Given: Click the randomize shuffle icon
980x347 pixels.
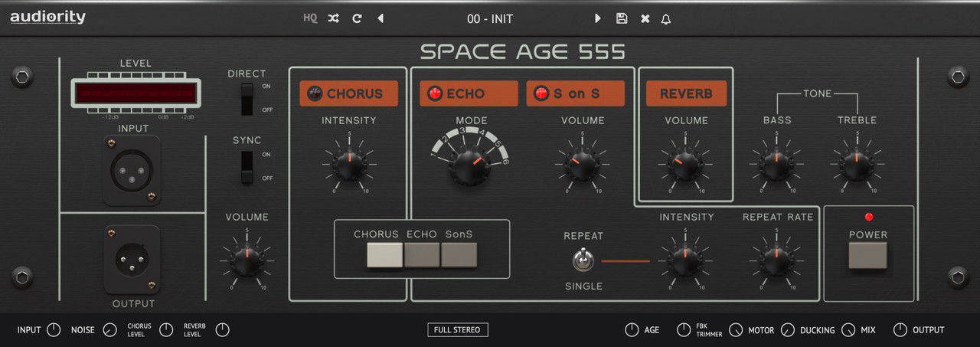Looking at the screenshot, I should [x=333, y=18].
